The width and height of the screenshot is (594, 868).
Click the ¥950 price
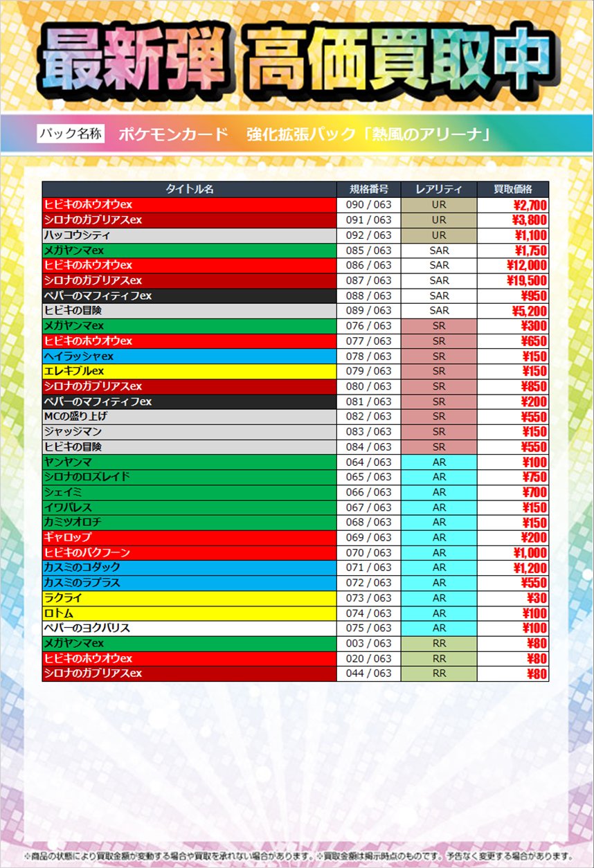coord(534,296)
